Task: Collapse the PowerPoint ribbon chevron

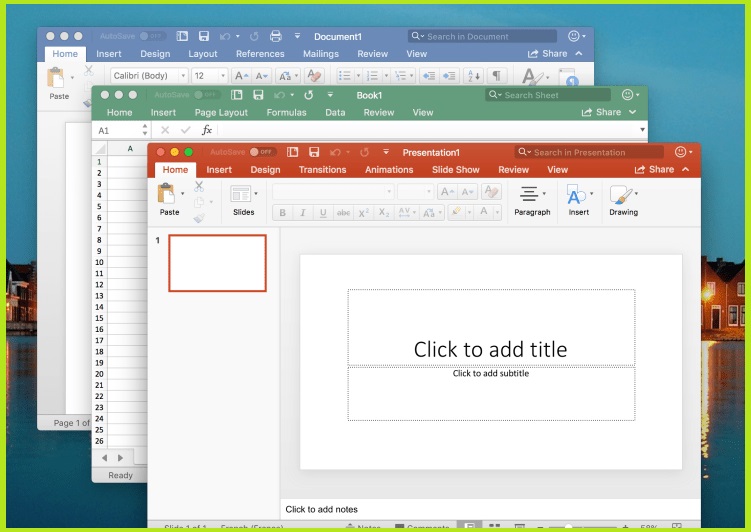Action: coord(686,170)
